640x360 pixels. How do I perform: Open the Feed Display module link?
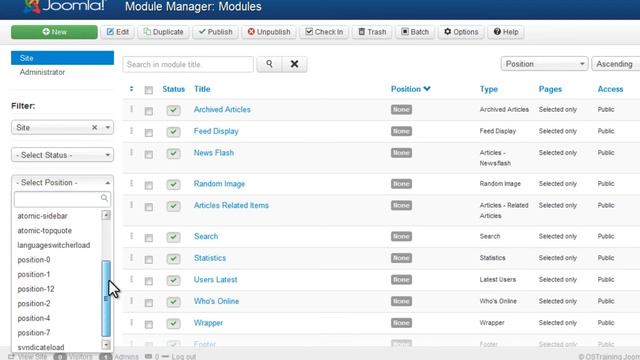click(216, 131)
